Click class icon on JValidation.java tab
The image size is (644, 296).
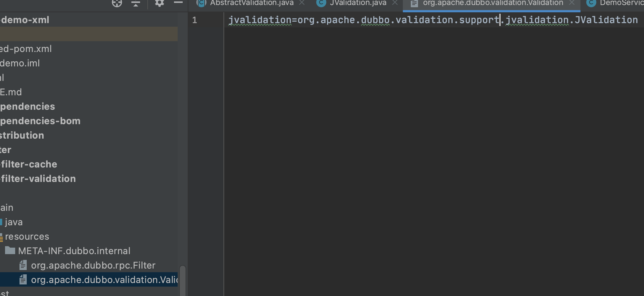click(x=321, y=3)
